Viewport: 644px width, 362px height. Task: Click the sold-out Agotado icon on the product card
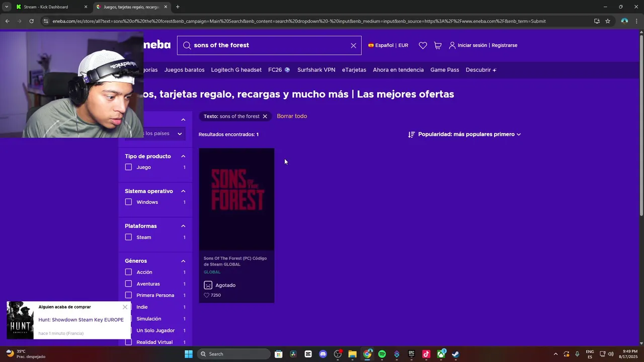coord(208,285)
